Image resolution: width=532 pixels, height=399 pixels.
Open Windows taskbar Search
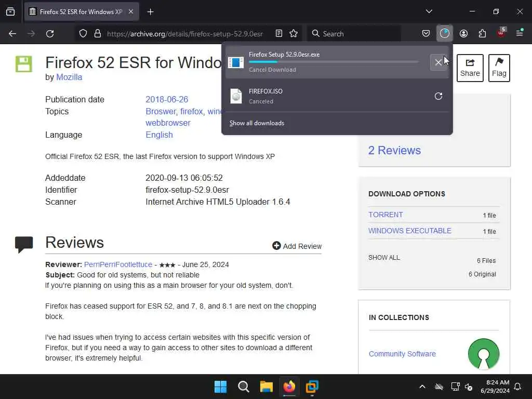point(243,387)
